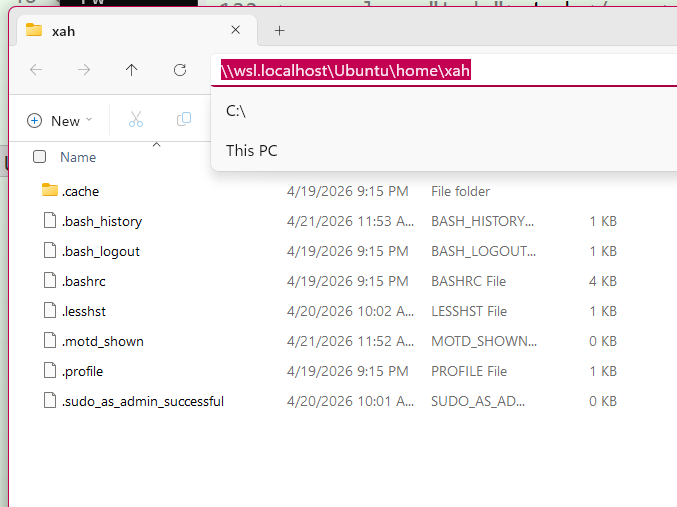Select the .sudo_as_admin_successful file name
Viewport: 677px width, 507px height.
(x=143, y=402)
